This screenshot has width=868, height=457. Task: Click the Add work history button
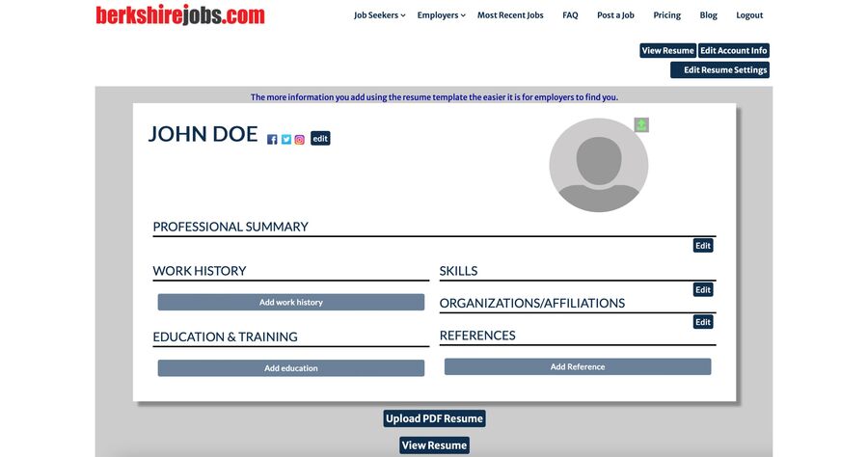pyautogui.click(x=290, y=303)
